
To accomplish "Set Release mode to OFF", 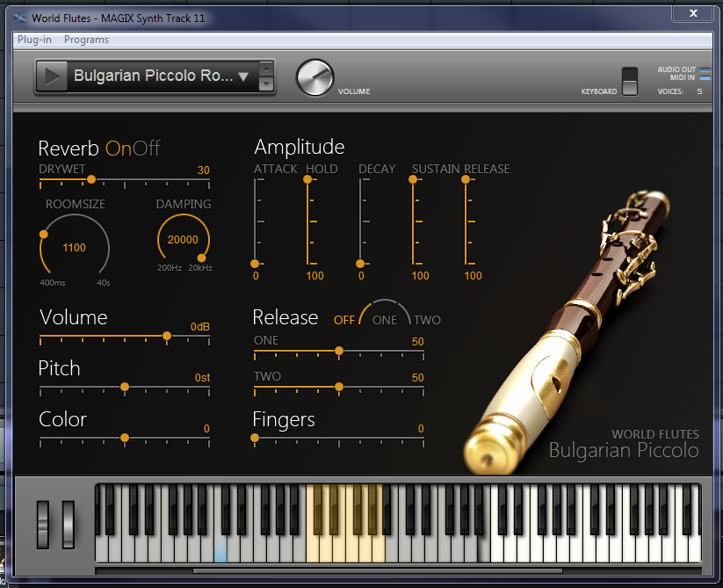I will [344, 320].
